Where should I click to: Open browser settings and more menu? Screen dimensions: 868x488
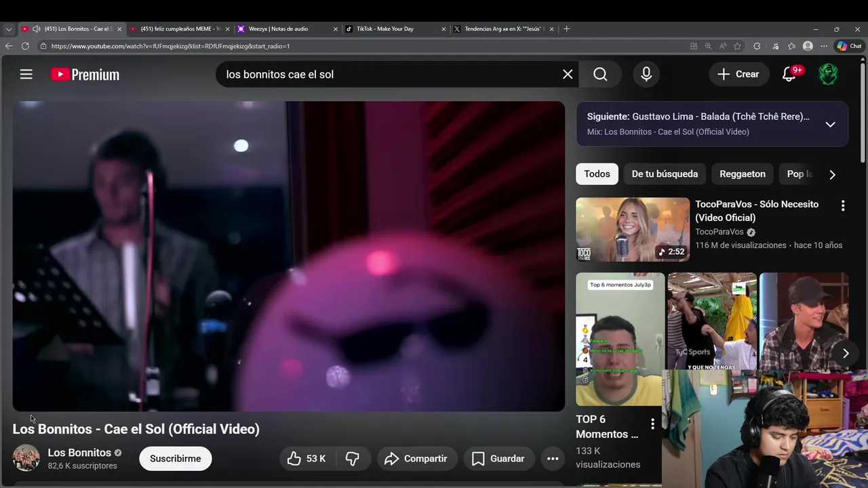tap(824, 46)
